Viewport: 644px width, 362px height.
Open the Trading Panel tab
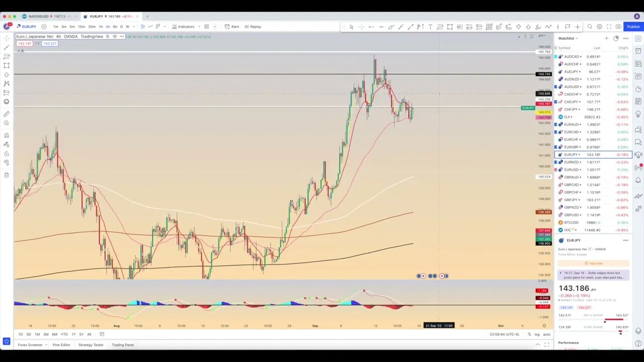(x=123, y=345)
